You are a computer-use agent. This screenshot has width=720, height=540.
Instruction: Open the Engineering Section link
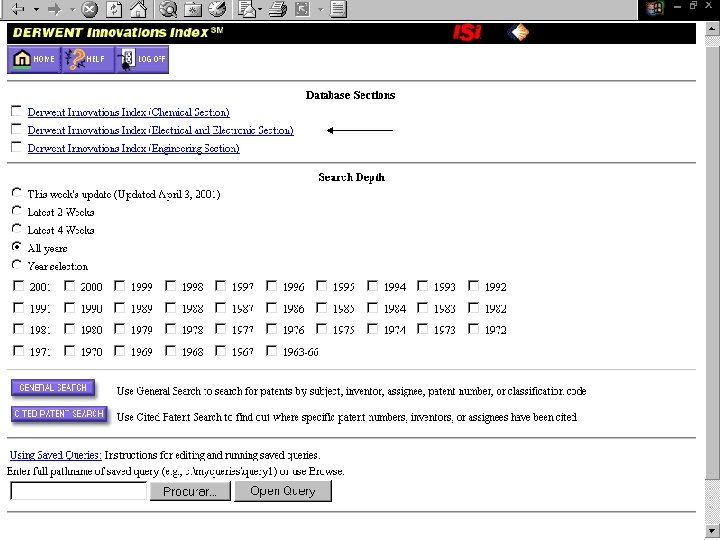[134, 148]
